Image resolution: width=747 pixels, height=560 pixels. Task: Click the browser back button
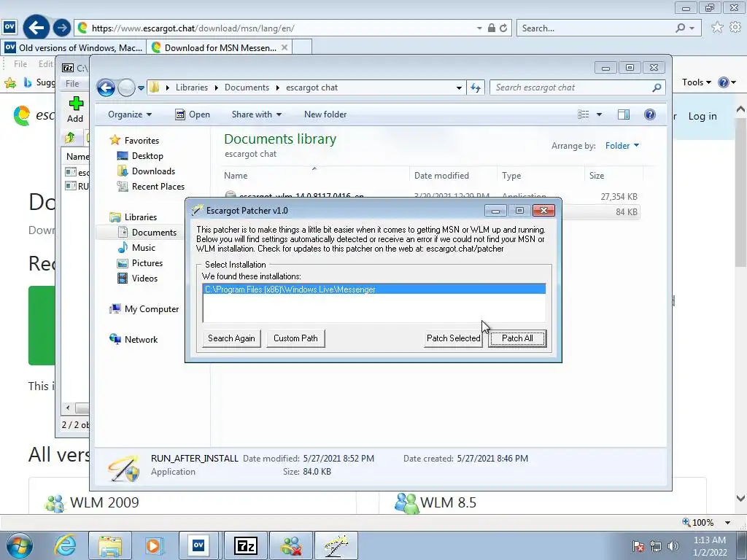click(x=36, y=28)
